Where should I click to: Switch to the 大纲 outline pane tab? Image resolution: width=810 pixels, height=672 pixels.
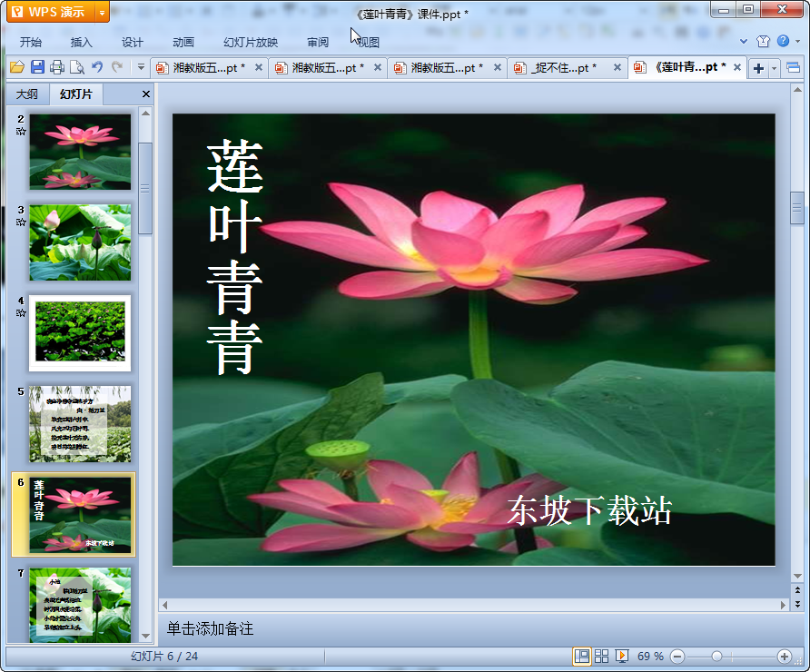tap(27, 94)
